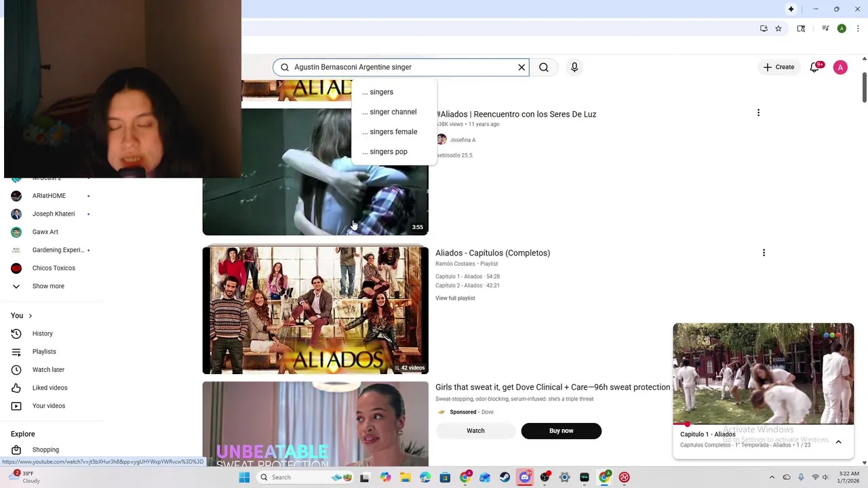The height and width of the screenshot is (488, 868).
Task: Open Watch later in sidebar
Action: pyautogui.click(x=49, y=369)
